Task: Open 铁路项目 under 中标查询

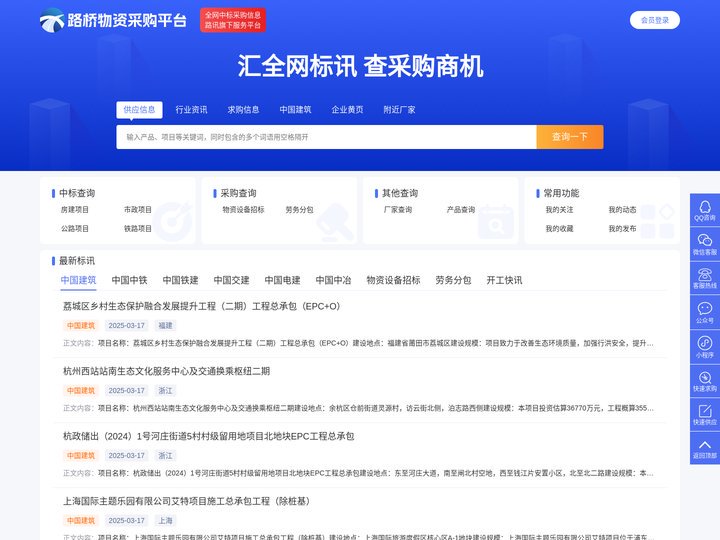Action: (138, 229)
